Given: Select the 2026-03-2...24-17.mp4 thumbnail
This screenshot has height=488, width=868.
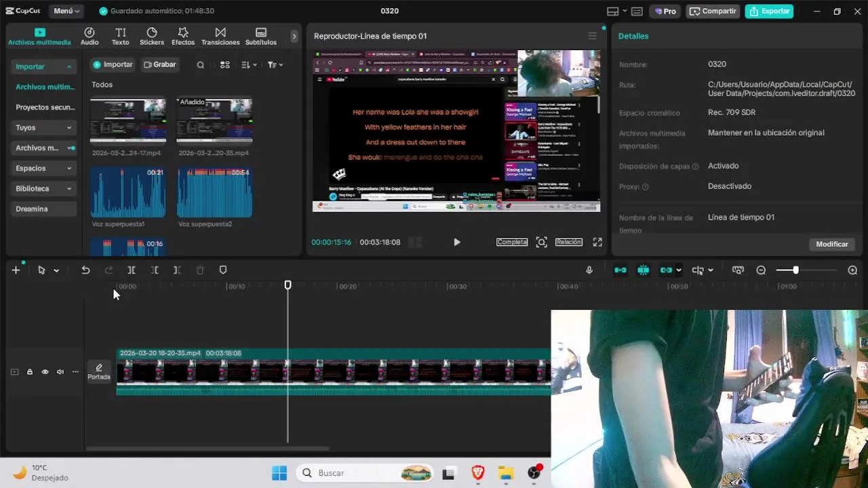Looking at the screenshot, I should [128, 121].
